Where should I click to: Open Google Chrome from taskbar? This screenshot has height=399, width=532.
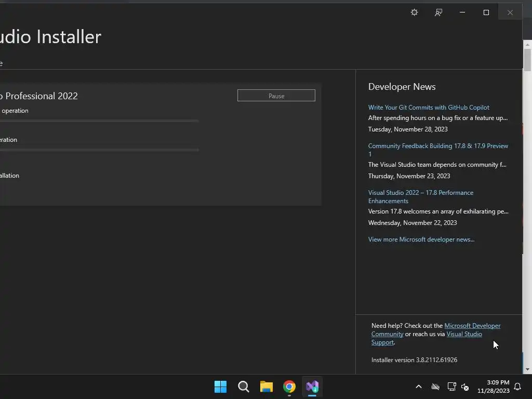[289, 387]
